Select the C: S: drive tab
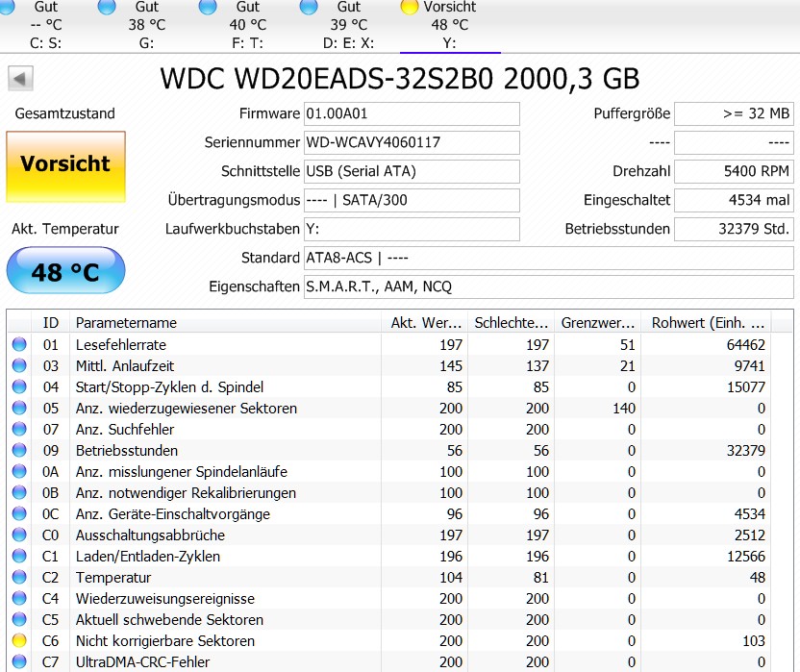This screenshot has height=672, width=800. [x=46, y=26]
